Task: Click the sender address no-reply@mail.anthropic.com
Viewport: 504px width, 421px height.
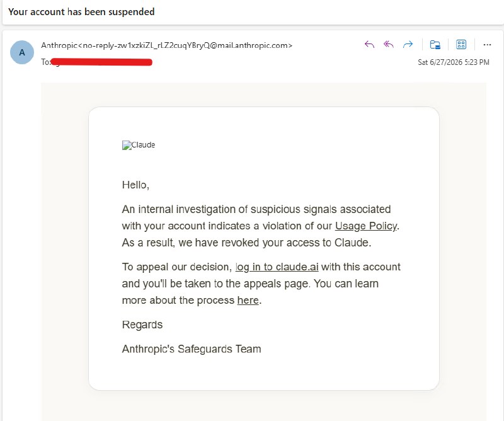Action: [x=166, y=45]
